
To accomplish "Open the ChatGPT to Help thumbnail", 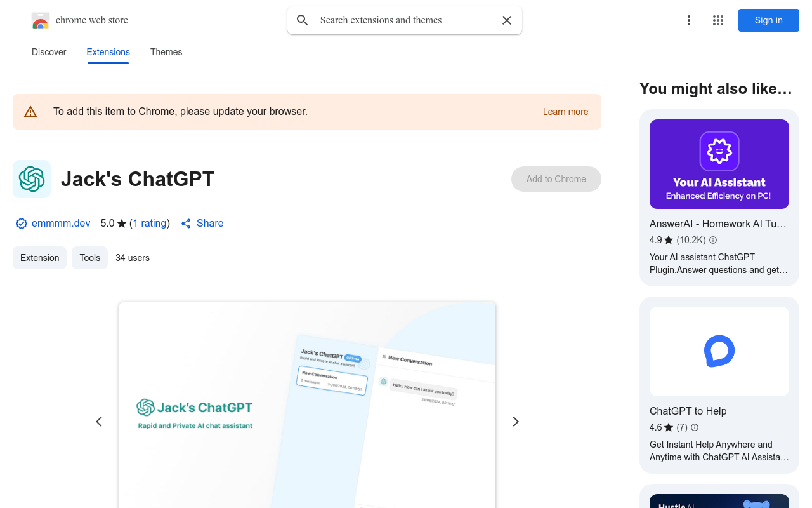I will (719, 351).
